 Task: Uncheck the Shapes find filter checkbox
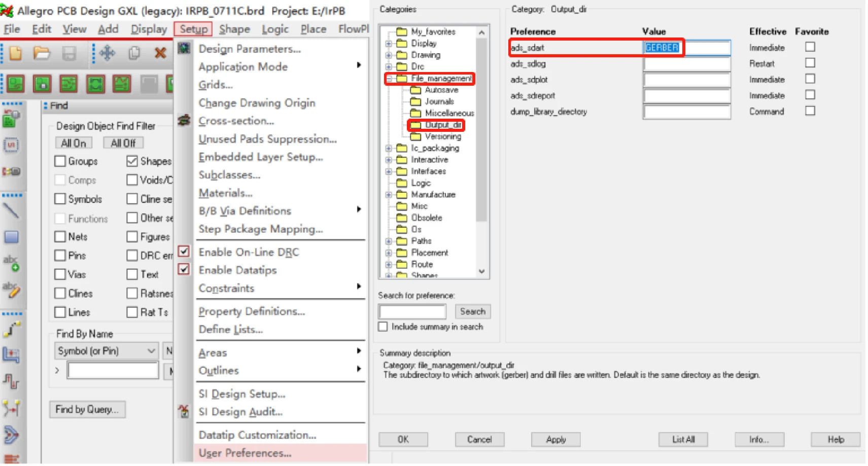click(x=132, y=161)
